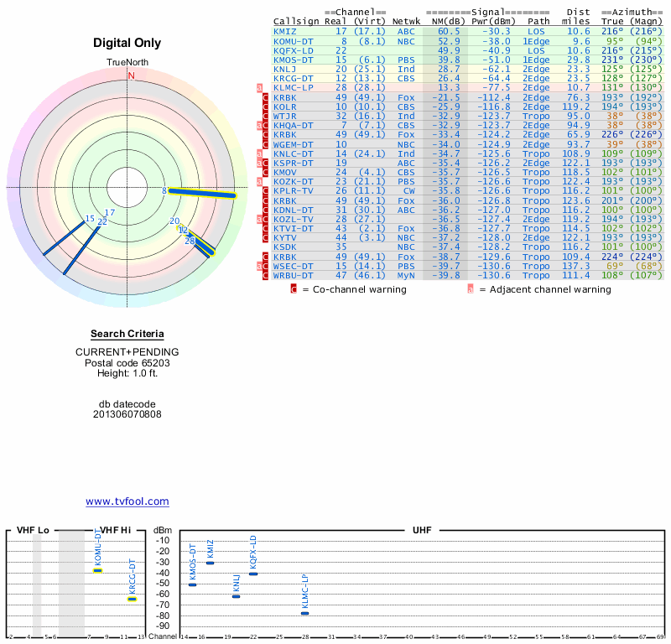The height and width of the screenshot is (644, 671).
Task: Click the KNLJ marker in the UHF chart
Action: tap(236, 596)
